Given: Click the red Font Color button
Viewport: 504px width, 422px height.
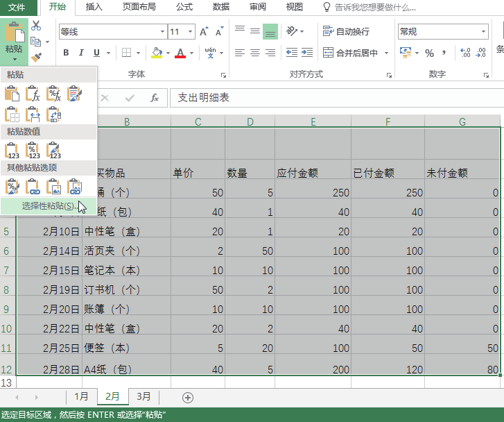Looking at the screenshot, I should coord(180,53).
